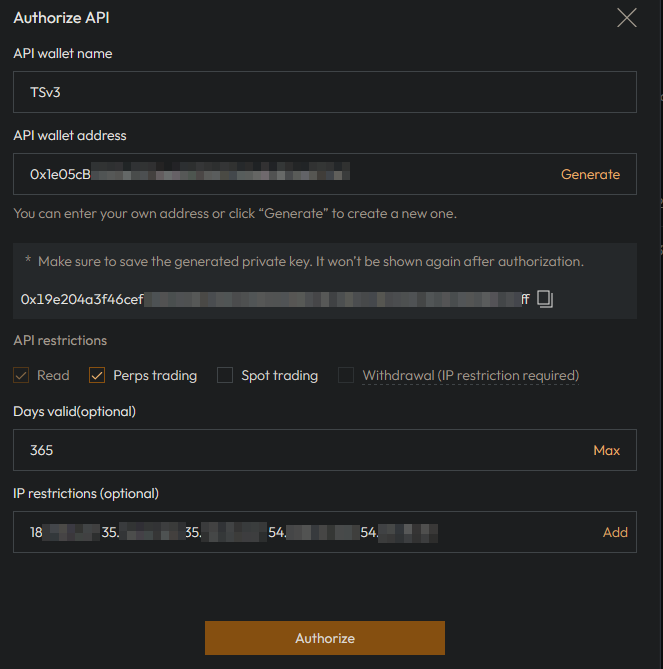The height and width of the screenshot is (669, 663).
Task: Click the underlined Withdrawal IP restriction label
Action: (x=470, y=376)
